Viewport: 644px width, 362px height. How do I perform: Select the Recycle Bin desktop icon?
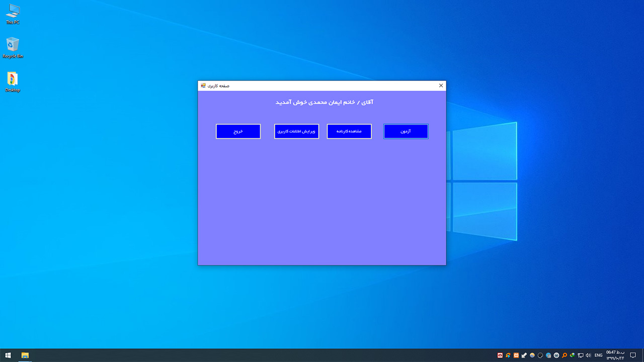(13, 48)
